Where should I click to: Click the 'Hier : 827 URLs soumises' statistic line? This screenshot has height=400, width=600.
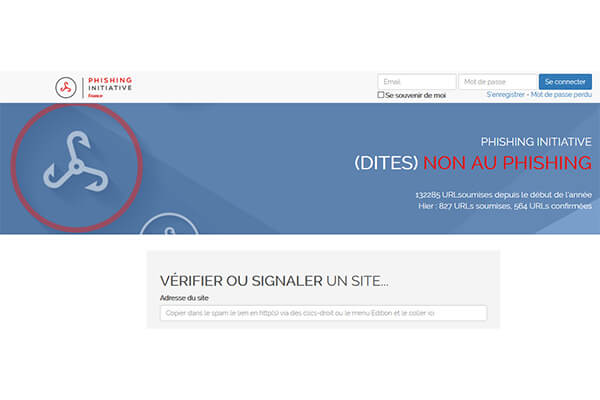[x=505, y=205]
